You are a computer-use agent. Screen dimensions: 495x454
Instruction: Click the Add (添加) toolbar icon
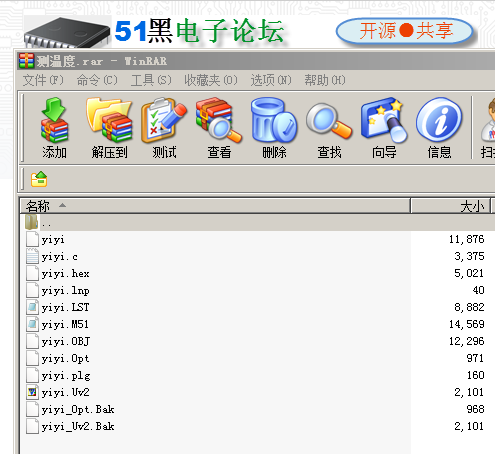pyautogui.click(x=54, y=127)
